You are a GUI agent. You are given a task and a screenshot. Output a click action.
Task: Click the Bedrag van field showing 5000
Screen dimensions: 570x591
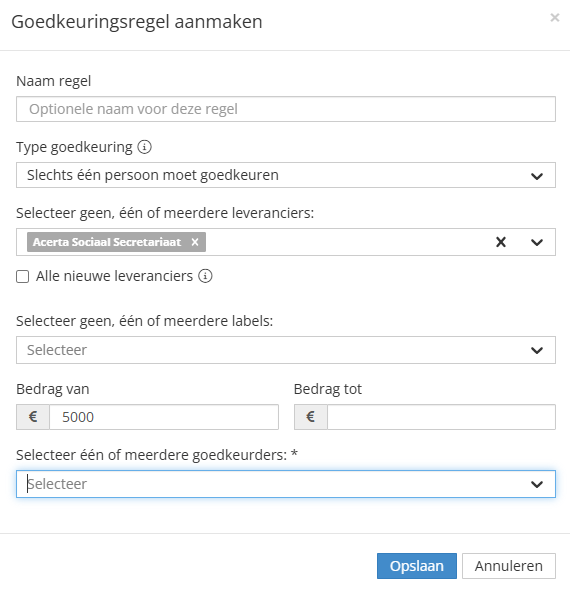[x=164, y=417]
